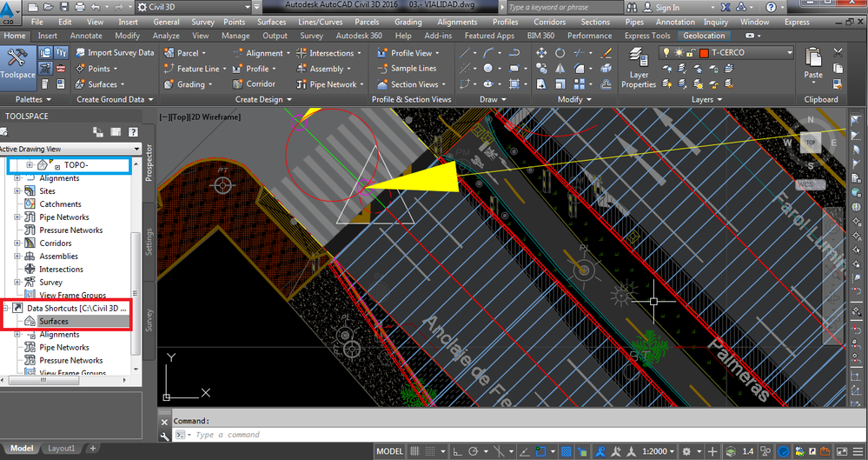This screenshot has width=868, height=460.
Task: Click the command line customize wrench icon
Action: tap(164, 436)
